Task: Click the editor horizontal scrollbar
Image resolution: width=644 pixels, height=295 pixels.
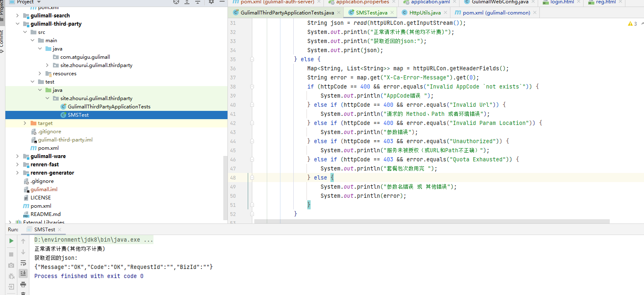Action: click(x=432, y=221)
